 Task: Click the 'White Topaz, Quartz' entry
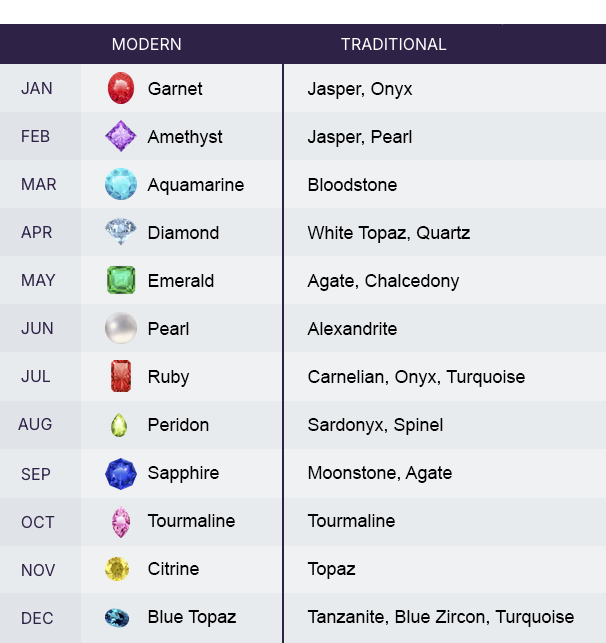(x=388, y=233)
